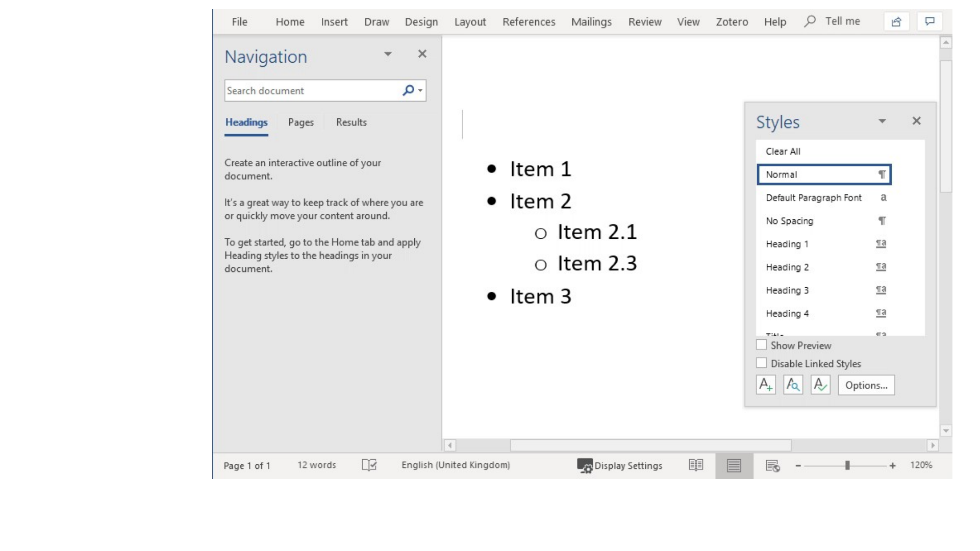The height and width of the screenshot is (551, 980).
Task: Close the Navigation pane
Action: [x=422, y=54]
